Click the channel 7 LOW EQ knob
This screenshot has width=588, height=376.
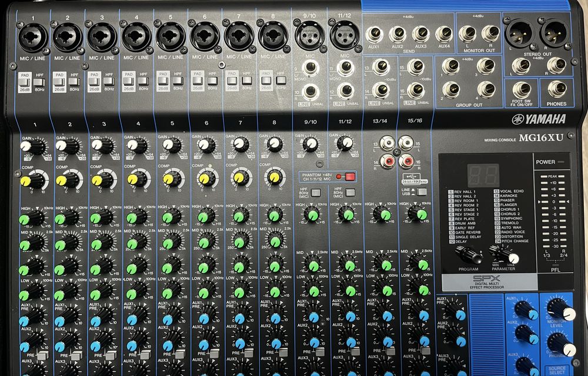[240, 290]
